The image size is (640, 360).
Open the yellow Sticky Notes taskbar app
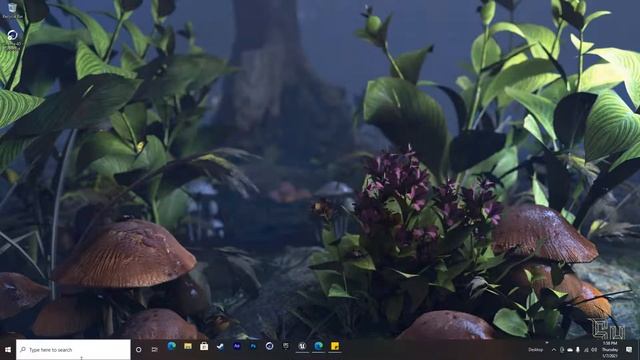pyautogui.click(x=335, y=347)
